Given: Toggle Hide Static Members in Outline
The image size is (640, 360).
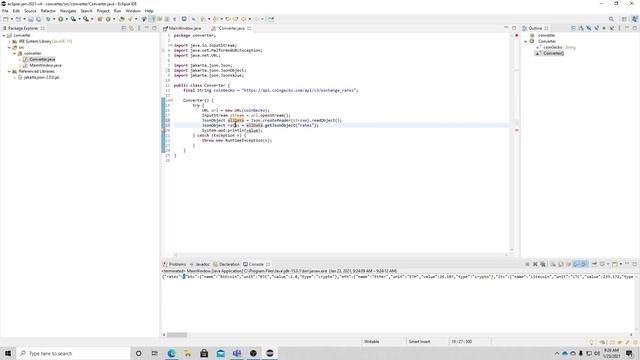Looking at the screenshot, I should [x=596, y=28].
